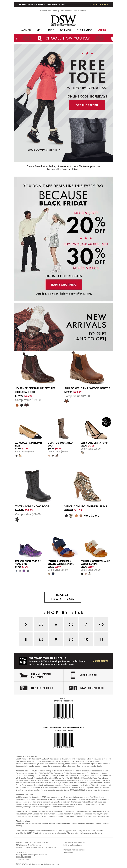Click the Get the Freebie button
The image size is (127, 868).
tap(87, 105)
